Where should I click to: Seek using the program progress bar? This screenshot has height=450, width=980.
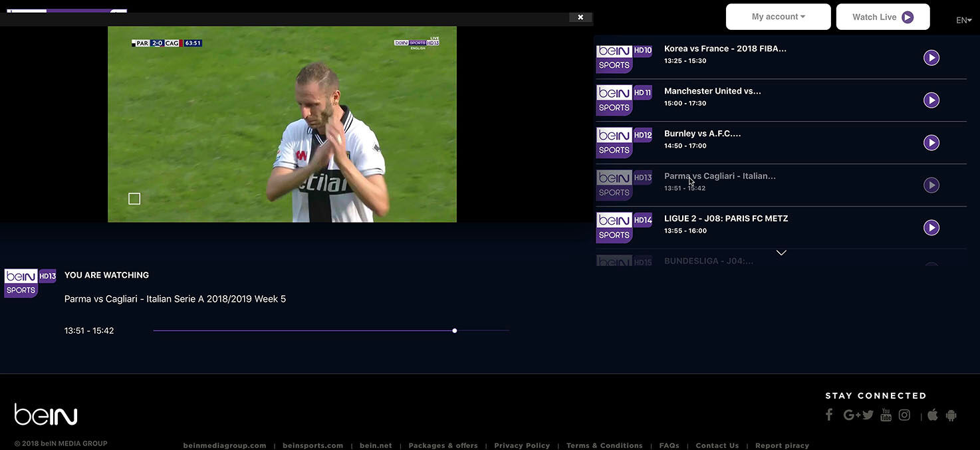tap(331, 330)
